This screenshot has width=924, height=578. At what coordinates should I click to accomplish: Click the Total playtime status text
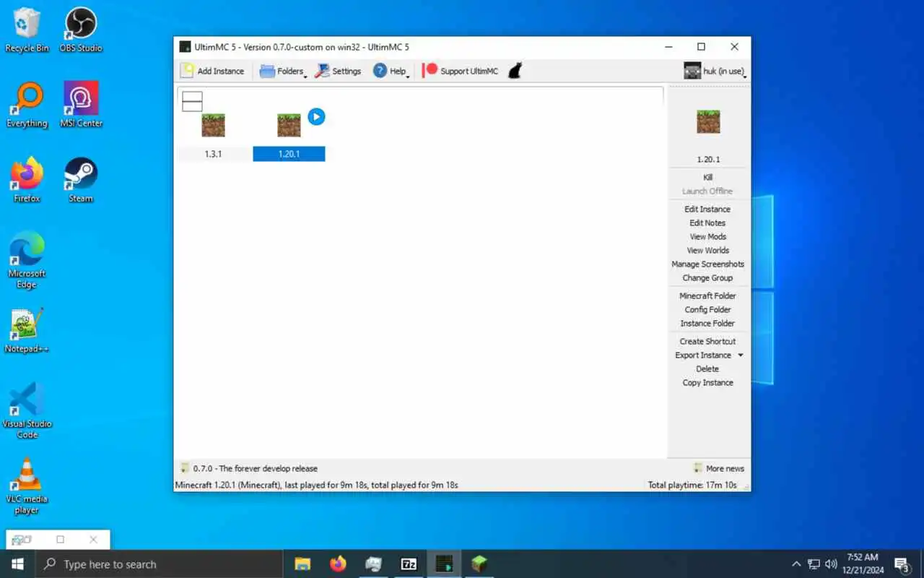(x=692, y=485)
